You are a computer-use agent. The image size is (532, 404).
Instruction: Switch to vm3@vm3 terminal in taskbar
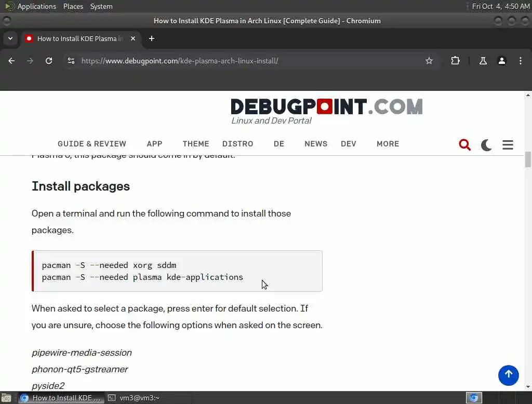pyautogui.click(x=134, y=398)
